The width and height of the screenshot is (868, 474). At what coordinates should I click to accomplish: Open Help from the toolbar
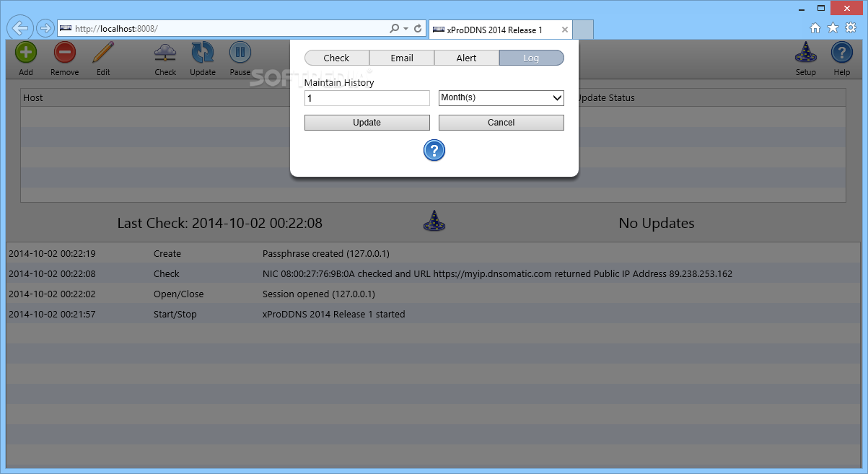pyautogui.click(x=842, y=53)
